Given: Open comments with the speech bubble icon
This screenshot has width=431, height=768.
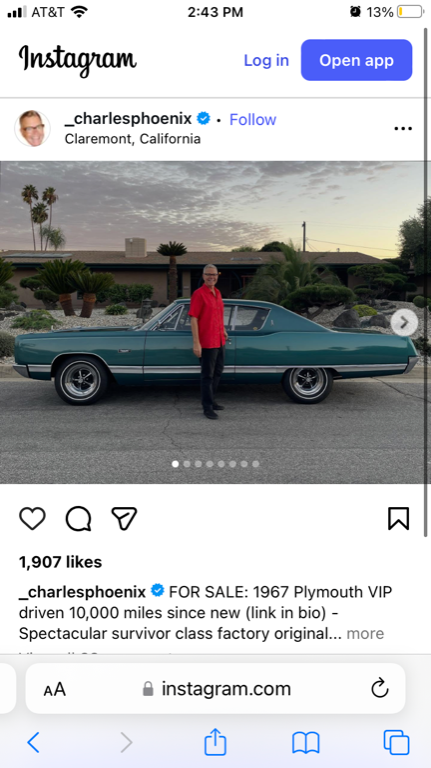Looking at the screenshot, I should pos(78,518).
